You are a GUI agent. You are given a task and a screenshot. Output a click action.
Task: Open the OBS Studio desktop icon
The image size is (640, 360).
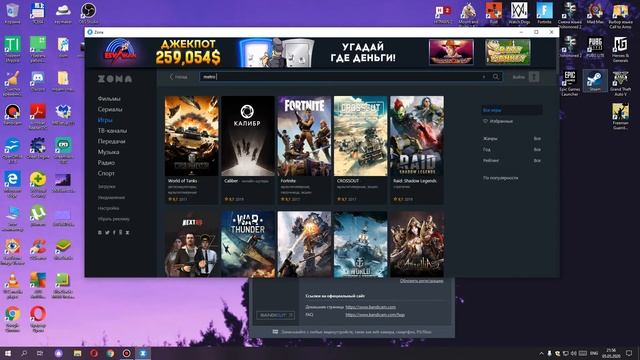(88, 14)
